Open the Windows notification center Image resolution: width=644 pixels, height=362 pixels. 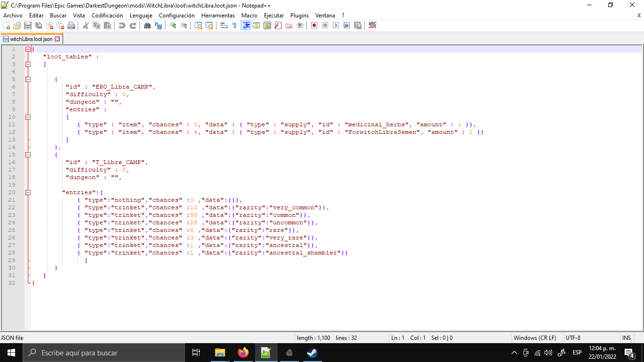[629, 353]
